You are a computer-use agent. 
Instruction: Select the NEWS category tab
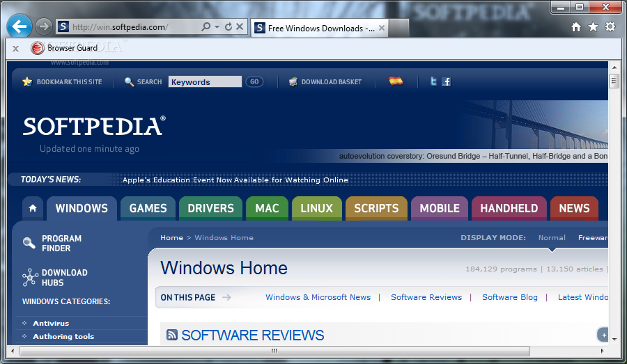[574, 208]
